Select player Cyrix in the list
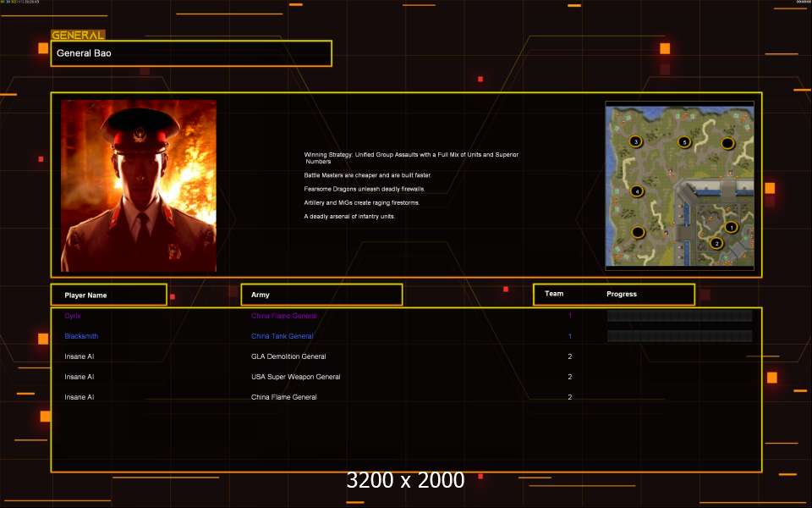Viewport: 812px width, 508px height. [73, 316]
